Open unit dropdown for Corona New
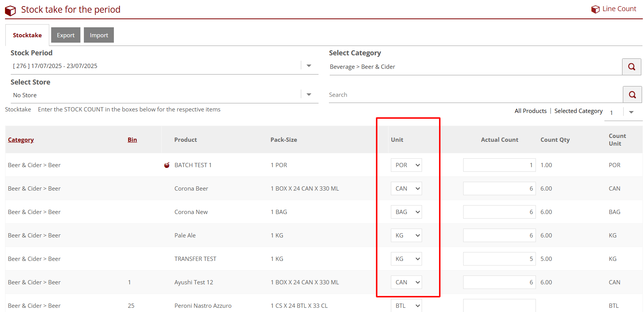 point(406,212)
